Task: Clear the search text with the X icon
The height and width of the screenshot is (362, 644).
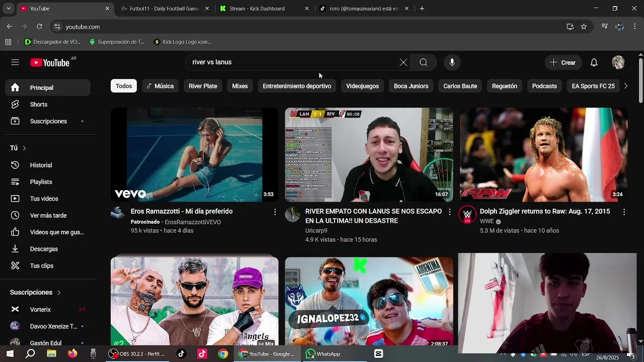Action: (404, 62)
